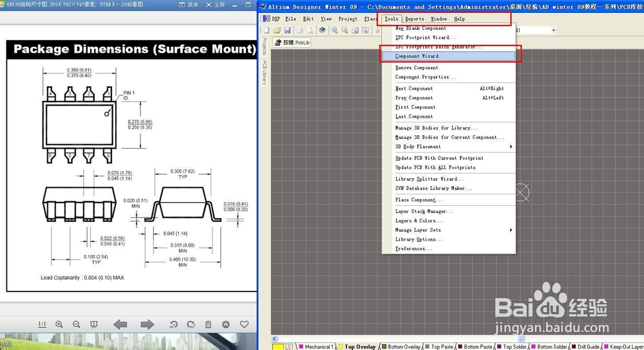Rotate image 90 degrees counterclockwise
The width and height of the screenshot is (644, 350).
tap(173, 324)
